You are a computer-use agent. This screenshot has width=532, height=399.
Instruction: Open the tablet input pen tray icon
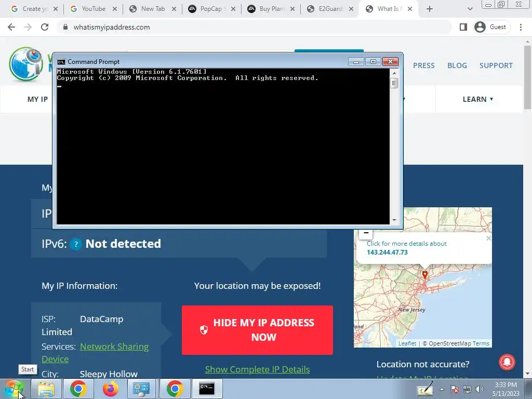[425, 389]
